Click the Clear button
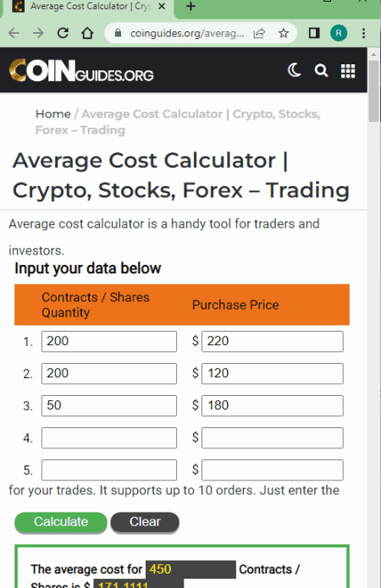The width and height of the screenshot is (381, 588). tap(145, 522)
